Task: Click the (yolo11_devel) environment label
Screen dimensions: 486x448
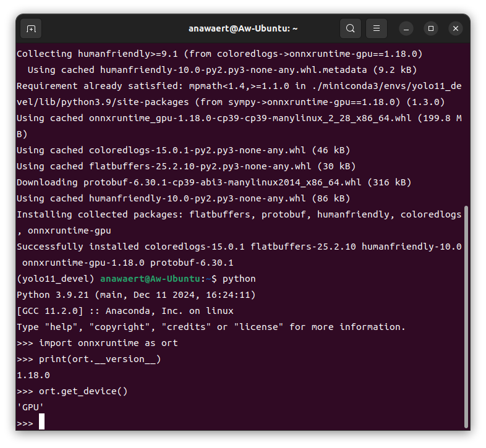Action: (56, 279)
